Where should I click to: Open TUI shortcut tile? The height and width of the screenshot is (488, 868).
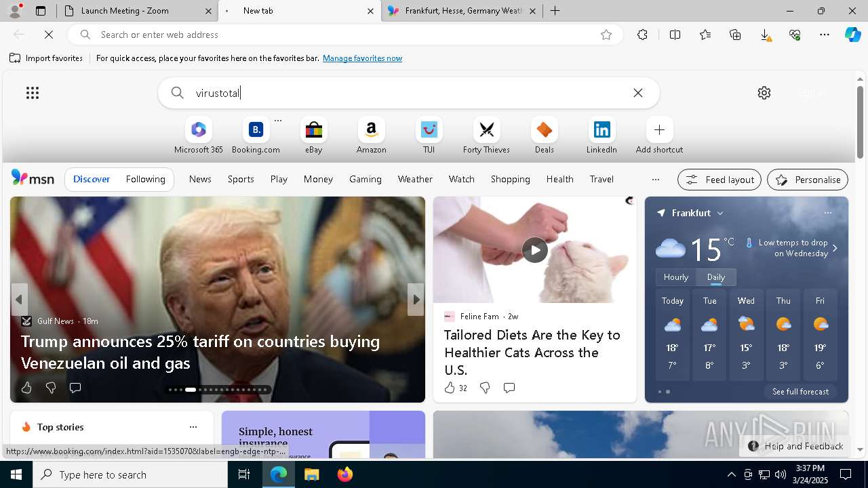pos(429,136)
